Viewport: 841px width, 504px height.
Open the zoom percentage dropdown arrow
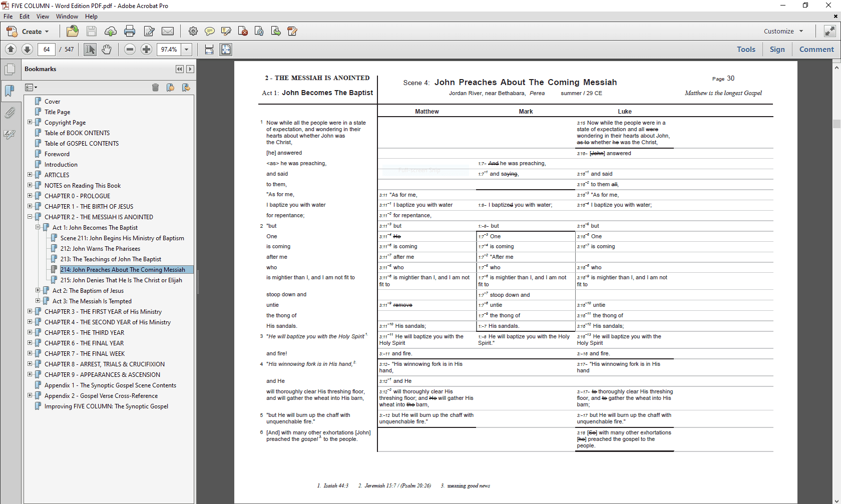pyautogui.click(x=187, y=49)
